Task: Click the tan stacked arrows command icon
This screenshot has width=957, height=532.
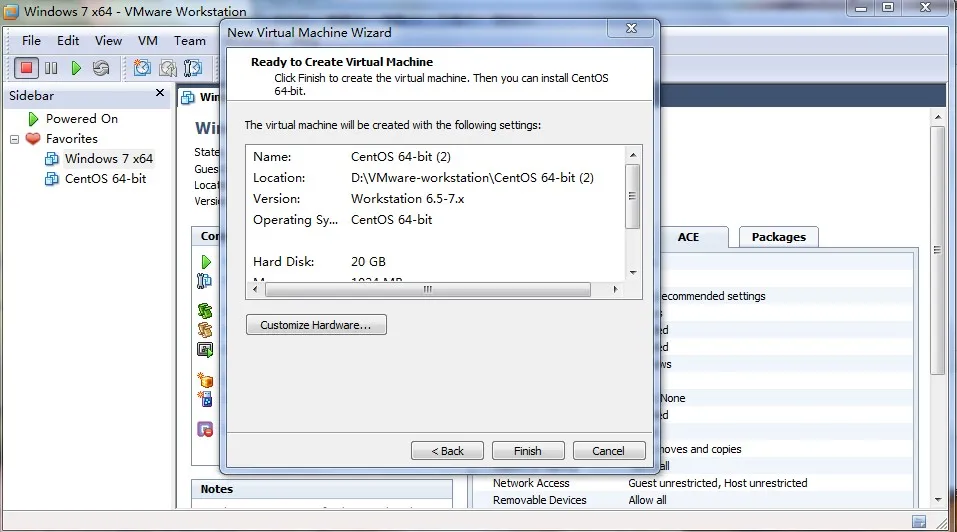Action: click(205, 330)
